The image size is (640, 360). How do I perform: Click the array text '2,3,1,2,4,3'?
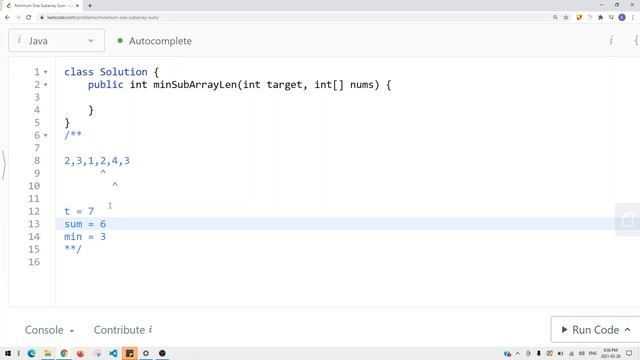click(x=97, y=161)
